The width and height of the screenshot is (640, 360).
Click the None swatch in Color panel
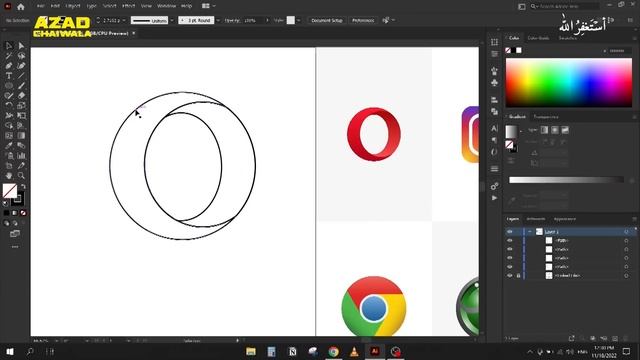pyautogui.click(x=508, y=50)
